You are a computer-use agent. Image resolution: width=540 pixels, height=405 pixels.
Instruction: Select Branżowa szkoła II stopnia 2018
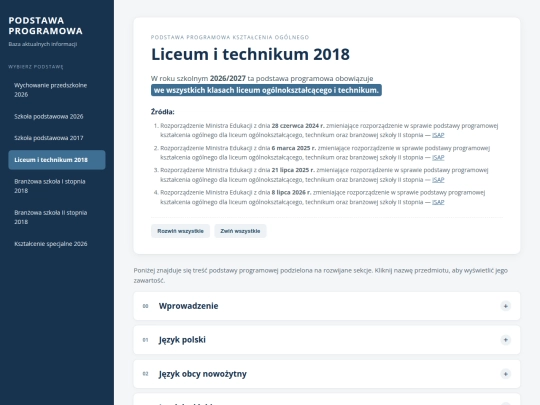(57, 217)
